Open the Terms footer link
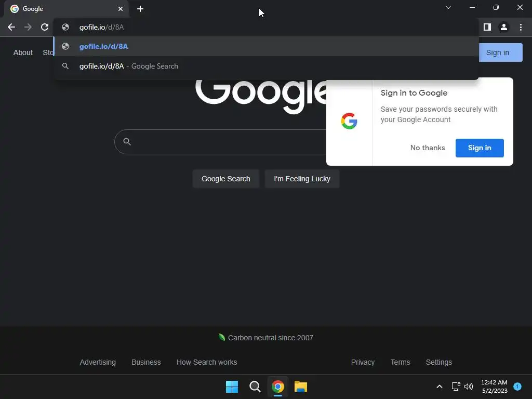 tap(401, 362)
